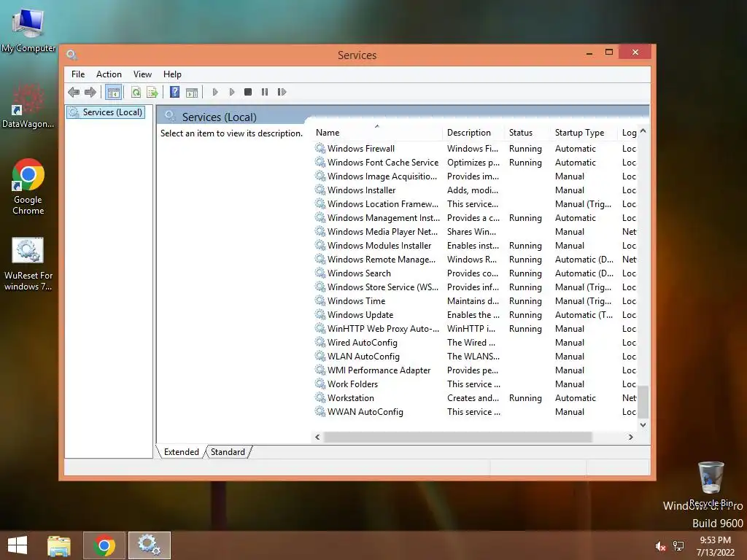747x560 pixels.
Task: Select the WLAN AutoConfig service
Action: click(x=475, y=356)
